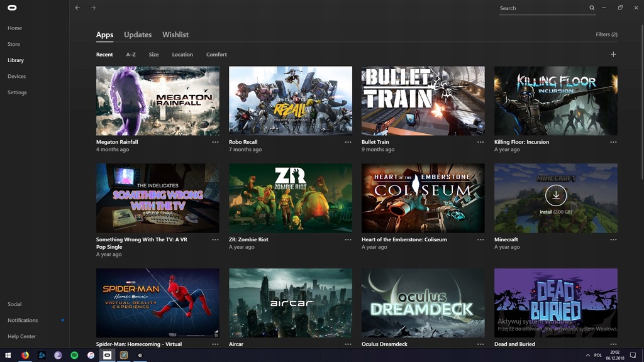Open the Minecraft three-dots options menu

pyautogui.click(x=613, y=239)
